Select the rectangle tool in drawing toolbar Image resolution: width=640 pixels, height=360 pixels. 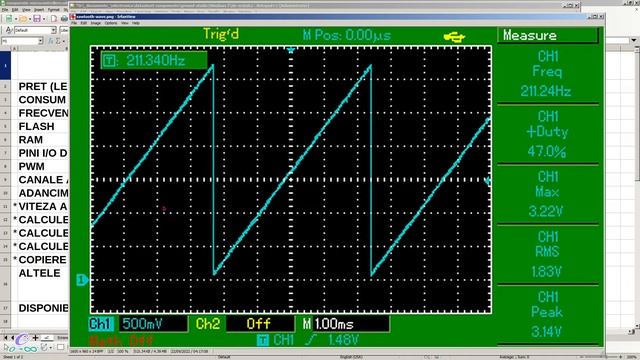point(61,348)
